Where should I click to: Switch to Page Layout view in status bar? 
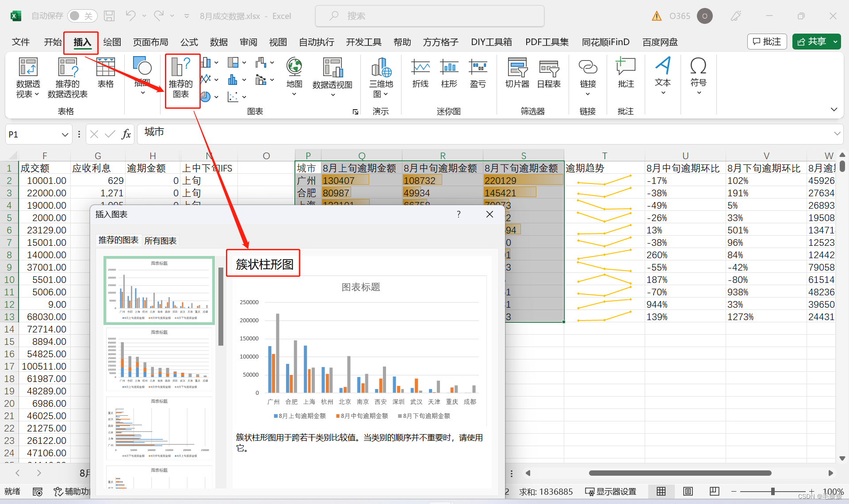click(x=688, y=491)
